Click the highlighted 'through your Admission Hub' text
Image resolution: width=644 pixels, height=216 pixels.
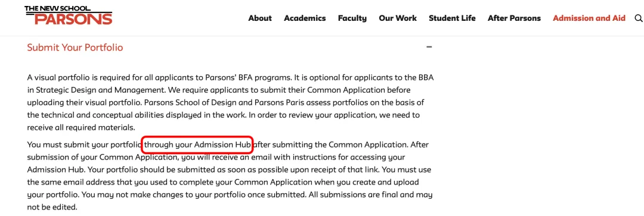click(x=197, y=144)
